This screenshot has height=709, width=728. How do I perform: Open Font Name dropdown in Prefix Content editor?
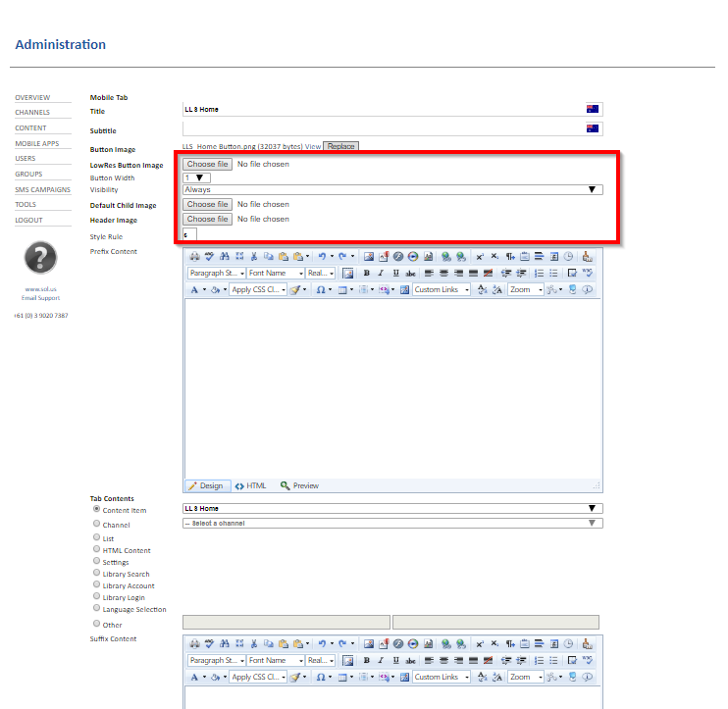pyautogui.click(x=276, y=273)
